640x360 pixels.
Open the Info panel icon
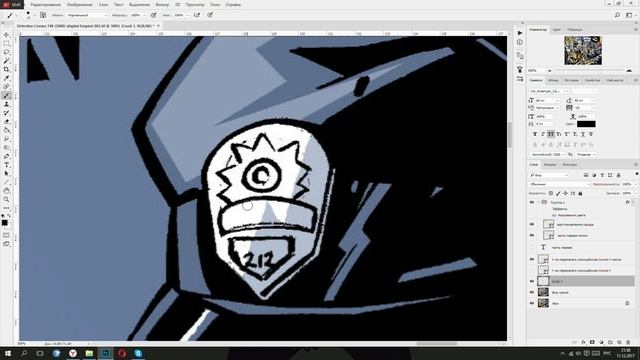point(520,42)
